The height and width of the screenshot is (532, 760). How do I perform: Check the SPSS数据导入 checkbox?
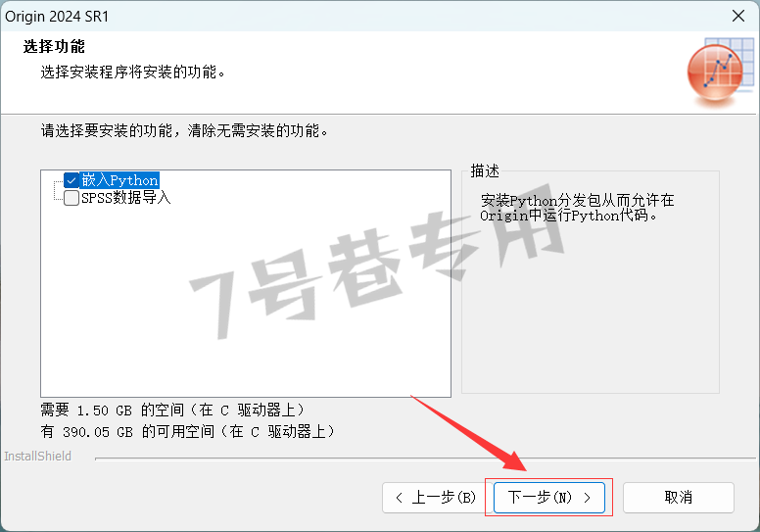[71, 197]
